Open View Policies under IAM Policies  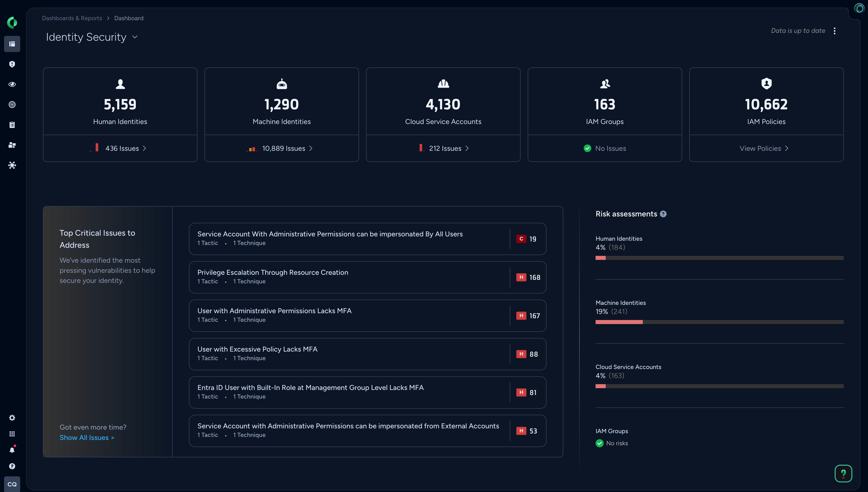[764, 148]
